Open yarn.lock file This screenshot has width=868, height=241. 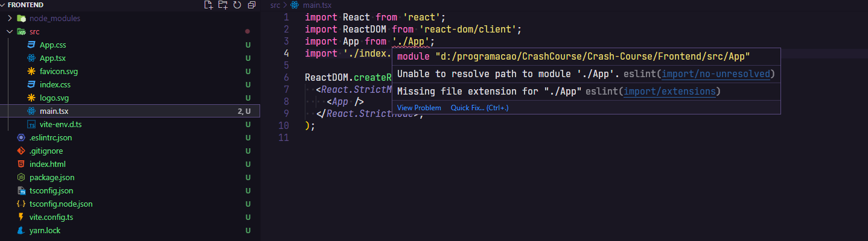pos(45,230)
